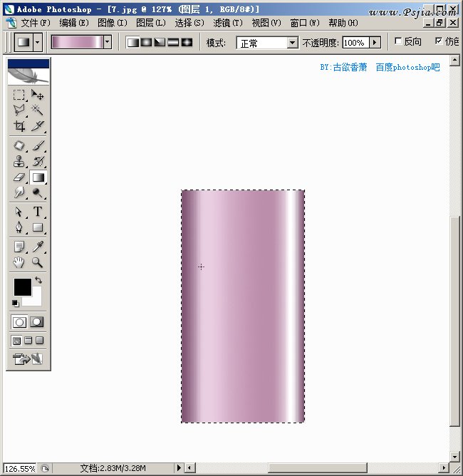Choose radial gradient style
Screen dimensions: 463x476
(x=146, y=43)
